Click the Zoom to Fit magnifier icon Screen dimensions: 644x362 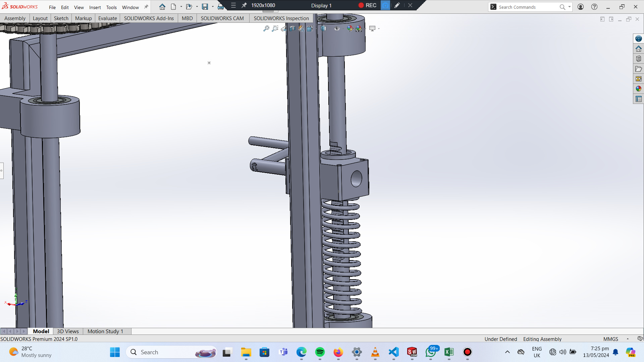pyautogui.click(x=266, y=28)
